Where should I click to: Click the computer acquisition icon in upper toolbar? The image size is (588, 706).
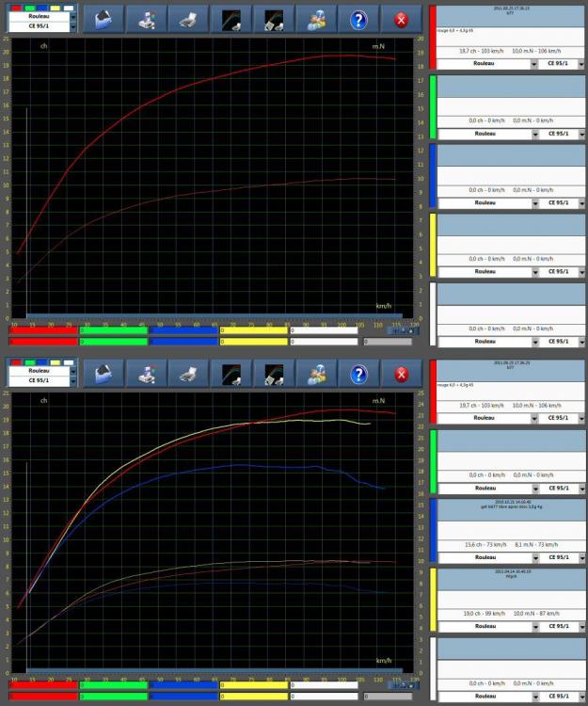click(146, 20)
